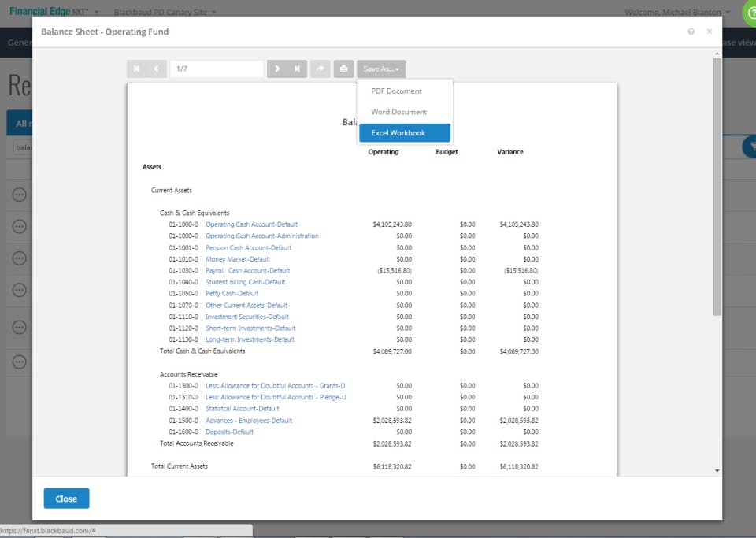Screen dimensions: 756x538
Task: Open Payroll Cash Account-Default link
Action: pos(248,270)
